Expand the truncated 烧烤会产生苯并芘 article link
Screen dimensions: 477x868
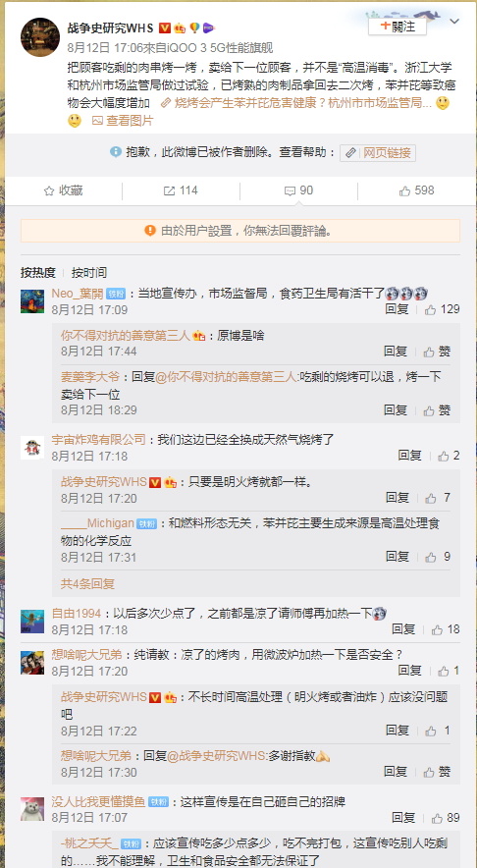(x=296, y=102)
